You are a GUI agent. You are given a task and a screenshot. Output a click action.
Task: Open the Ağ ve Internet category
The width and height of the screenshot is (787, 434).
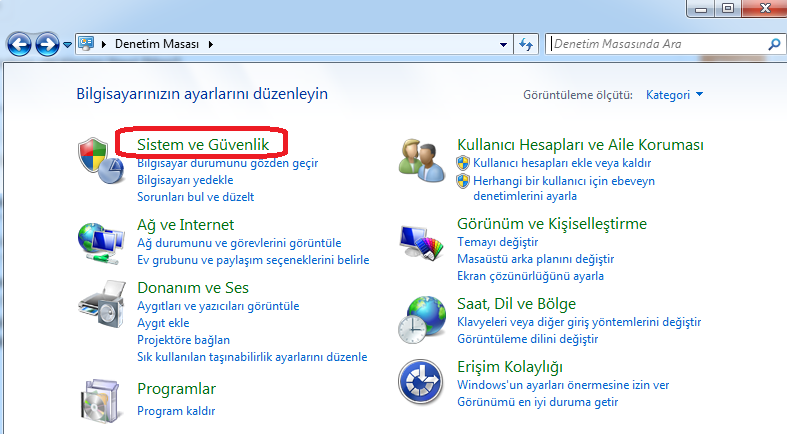tap(185, 225)
